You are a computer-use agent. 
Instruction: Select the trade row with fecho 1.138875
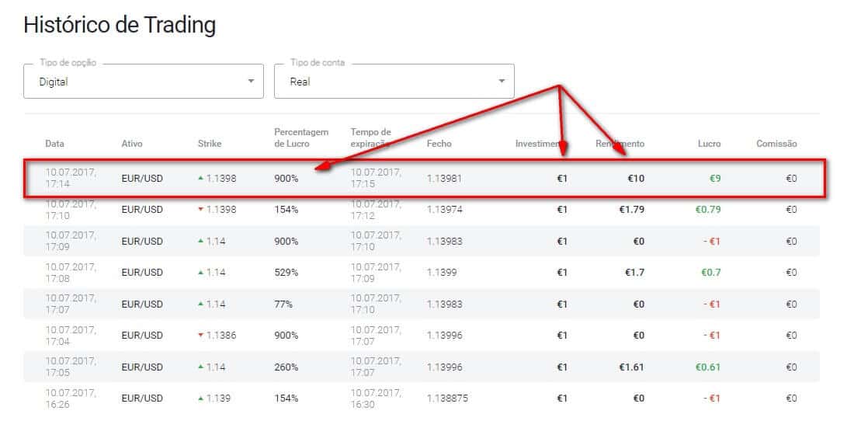[x=422, y=398]
